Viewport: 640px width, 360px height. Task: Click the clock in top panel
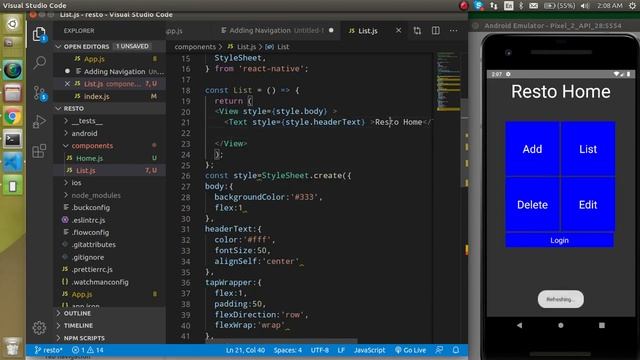click(x=610, y=5)
